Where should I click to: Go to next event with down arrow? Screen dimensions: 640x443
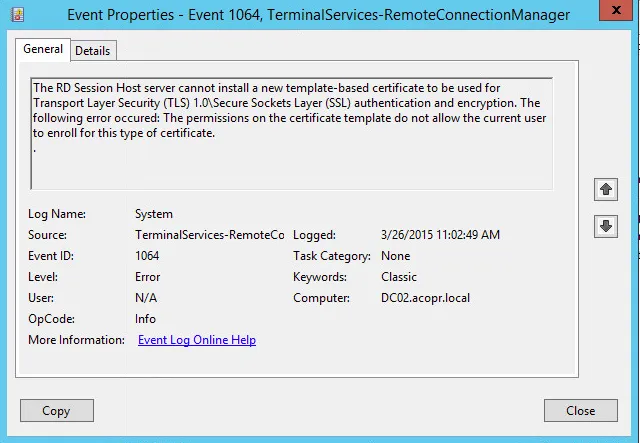pos(606,226)
